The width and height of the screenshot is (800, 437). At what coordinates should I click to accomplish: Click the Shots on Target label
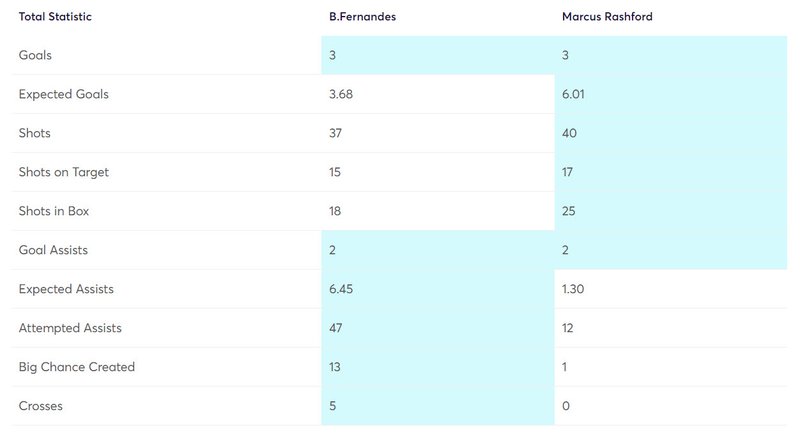coord(64,172)
